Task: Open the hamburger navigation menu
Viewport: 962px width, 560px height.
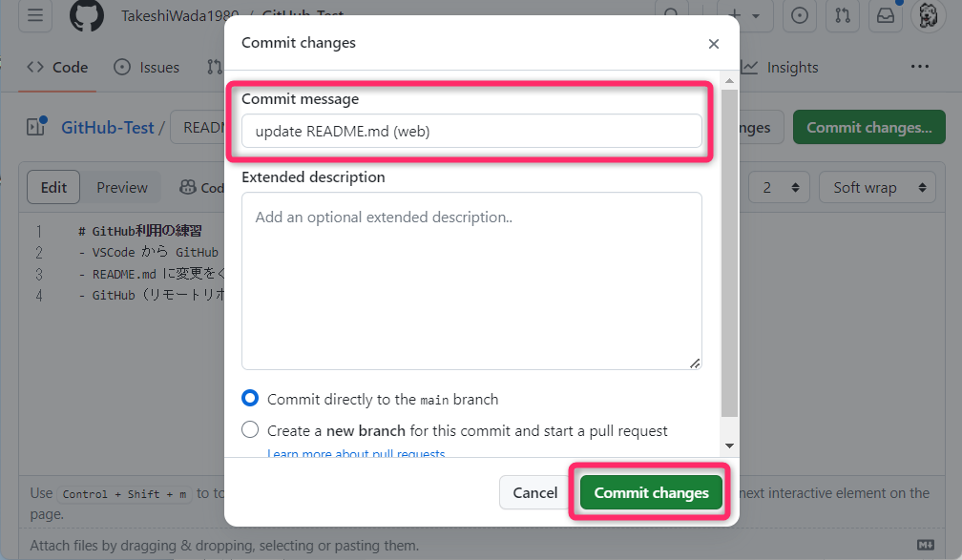Action: [x=34, y=15]
